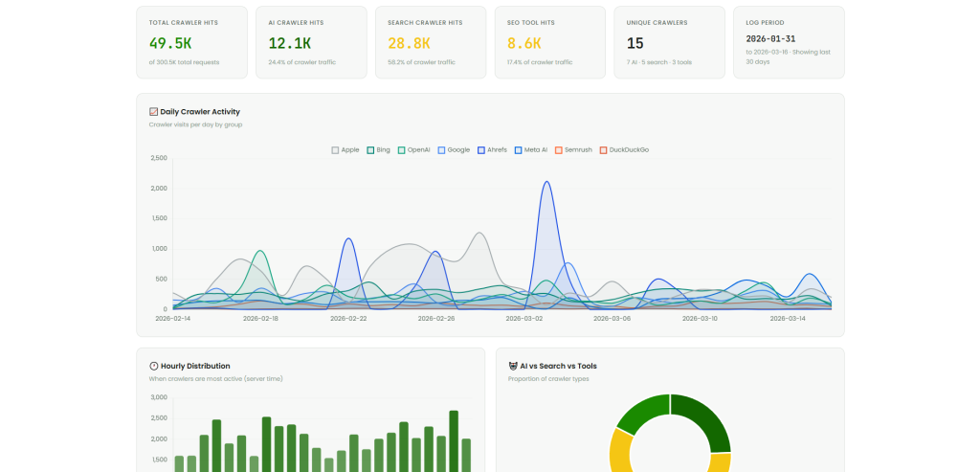980x472 pixels.
Task: Click the 2026-02-22 x-axis date label
Action: [348, 318]
